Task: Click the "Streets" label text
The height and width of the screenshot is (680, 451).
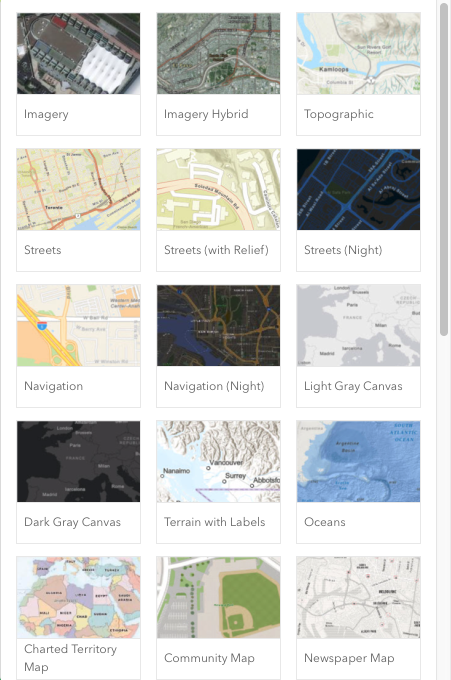Action: point(42,250)
